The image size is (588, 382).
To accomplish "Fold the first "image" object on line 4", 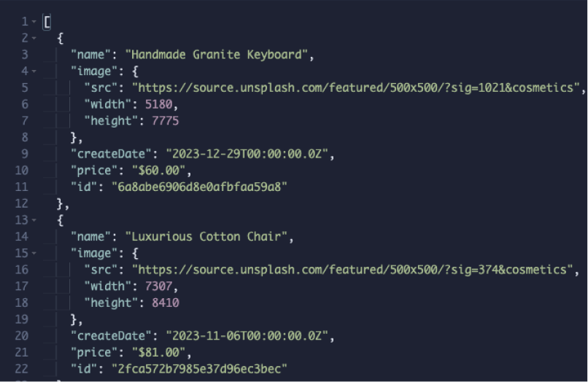I will point(35,71).
